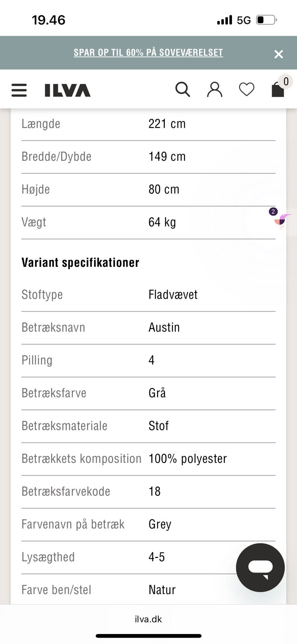Follow the 'Spar op til 60%' link
Image resolution: width=297 pixels, height=644 pixels.
[x=148, y=53]
